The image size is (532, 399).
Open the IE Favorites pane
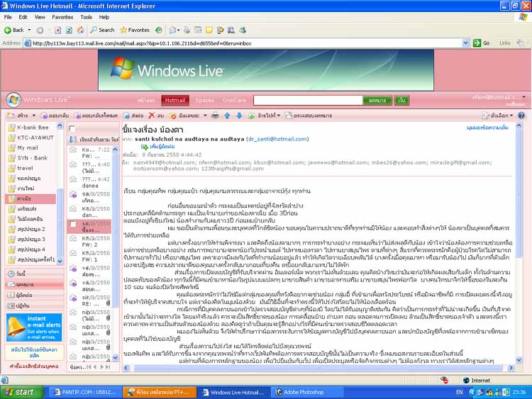[135, 30]
